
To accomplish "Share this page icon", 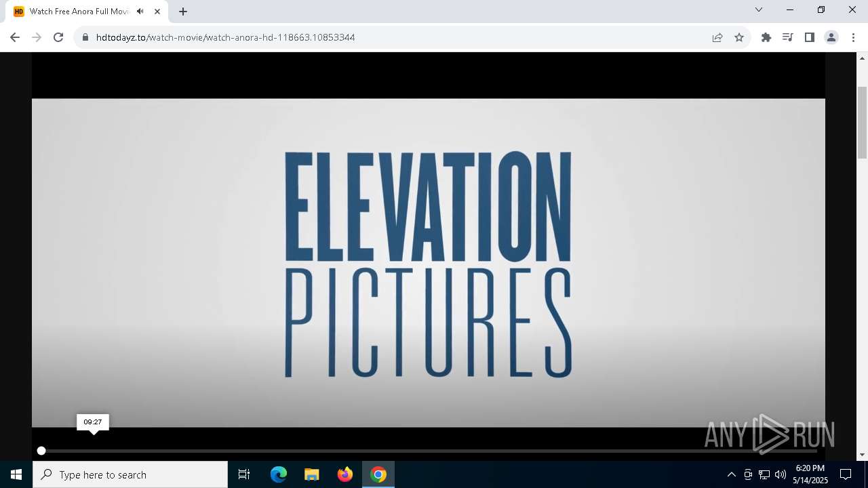I will (717, 37).
